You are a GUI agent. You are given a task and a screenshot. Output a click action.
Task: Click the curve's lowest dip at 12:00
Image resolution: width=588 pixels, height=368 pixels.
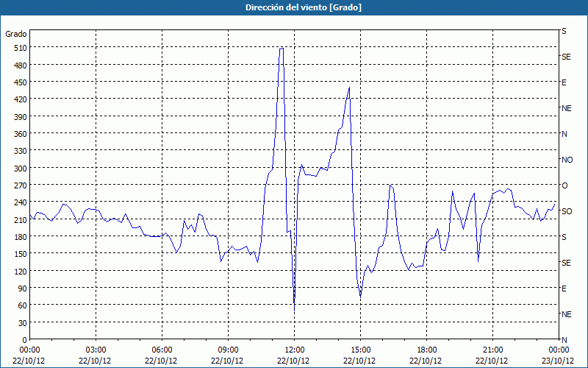295,310
